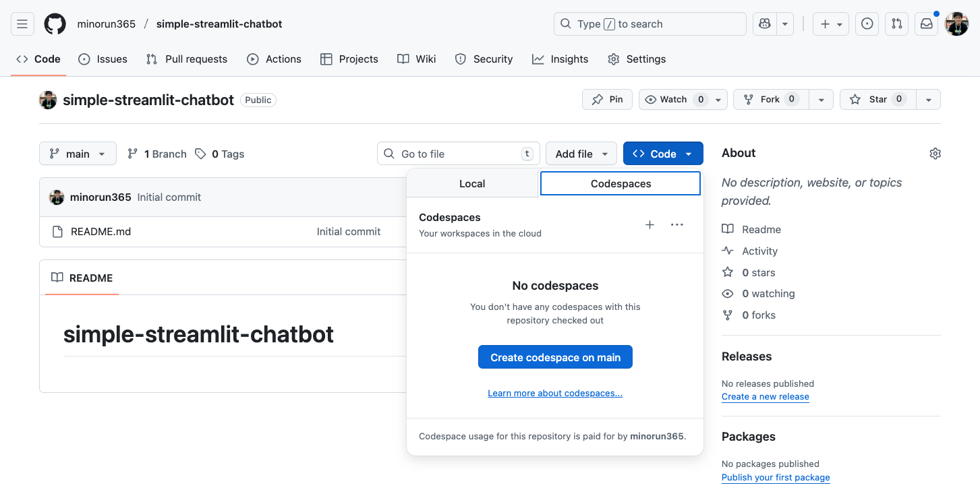Open the About settings gear icon
Viewport: 980px width, 498px height.
click(935, 154)
